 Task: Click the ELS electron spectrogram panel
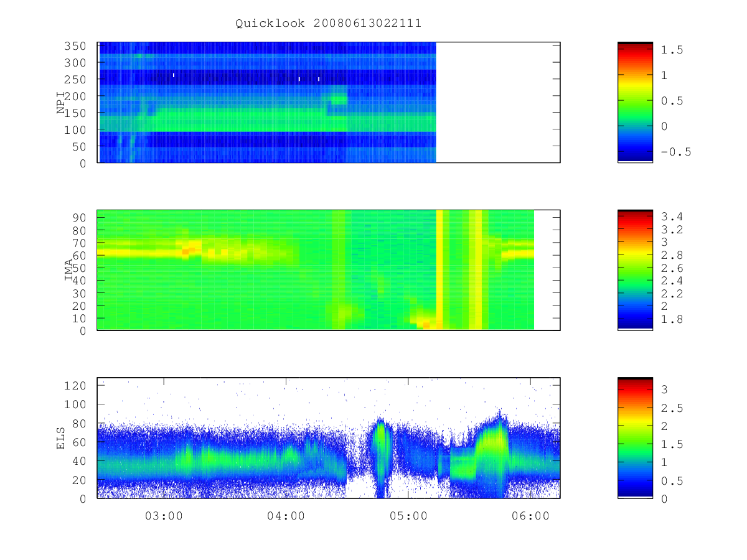click(329, 438)
